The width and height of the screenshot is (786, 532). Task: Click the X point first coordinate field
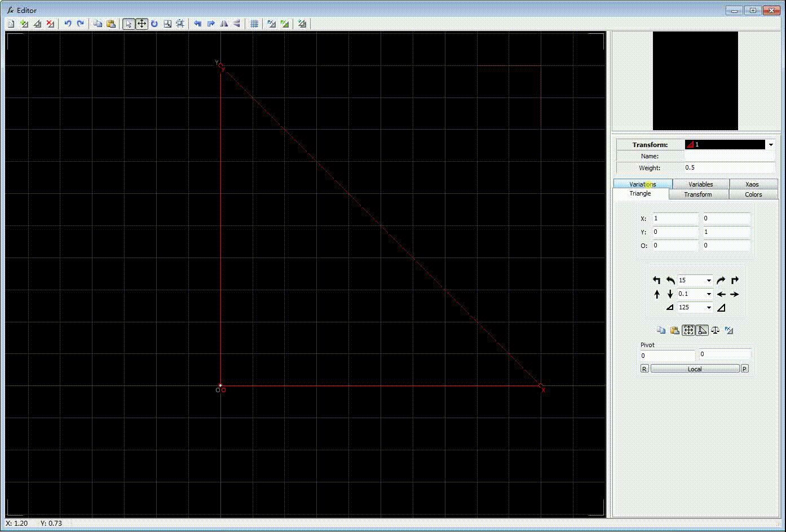[675, 218]
